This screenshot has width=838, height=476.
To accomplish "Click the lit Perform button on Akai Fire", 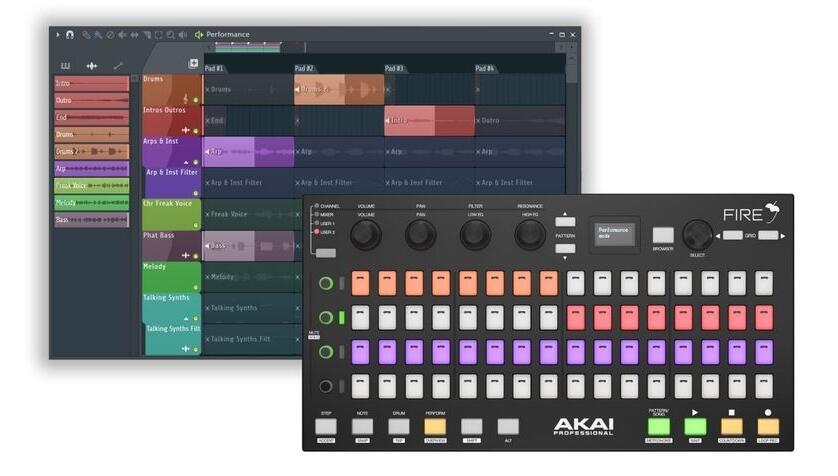I will click(435, 426).
